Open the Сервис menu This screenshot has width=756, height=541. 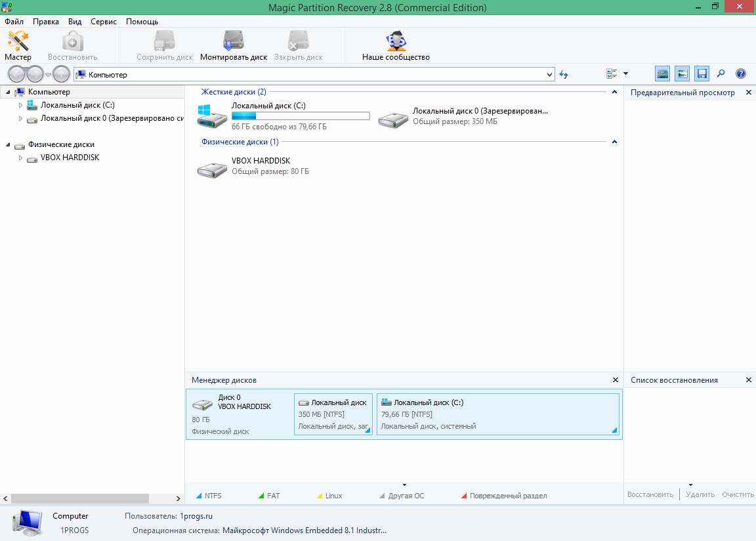[x=104, y=22]
